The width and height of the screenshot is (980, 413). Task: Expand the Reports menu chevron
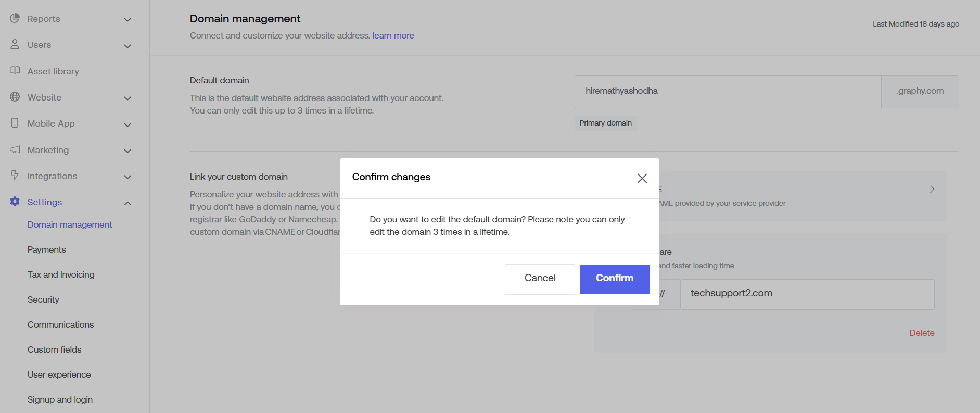coord(128,20)
